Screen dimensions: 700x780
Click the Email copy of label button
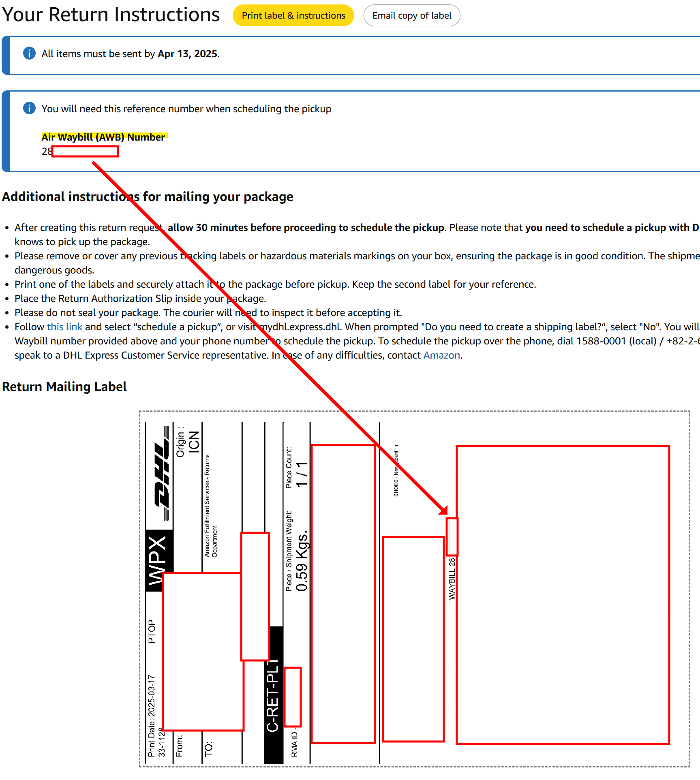click(x=412, y=15)
